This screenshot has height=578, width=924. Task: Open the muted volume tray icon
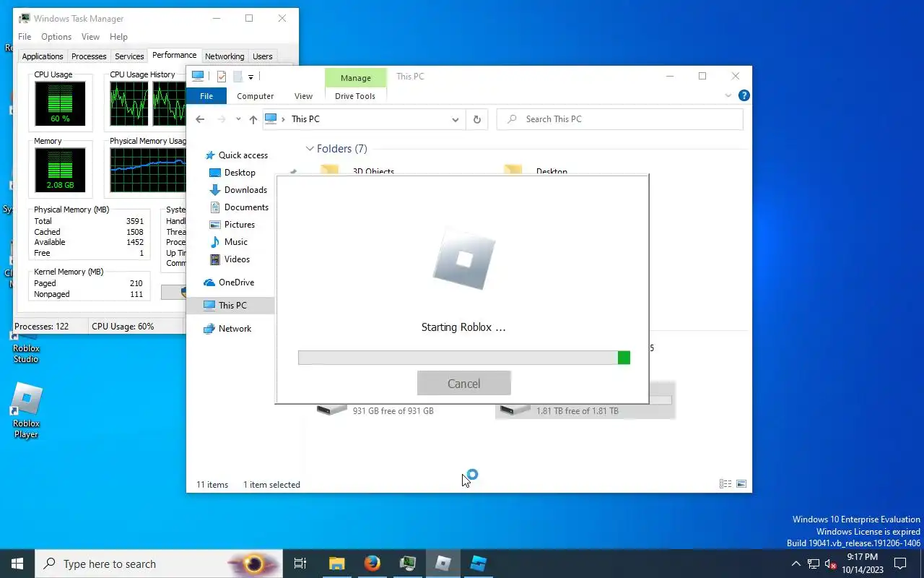pos(831,564)
